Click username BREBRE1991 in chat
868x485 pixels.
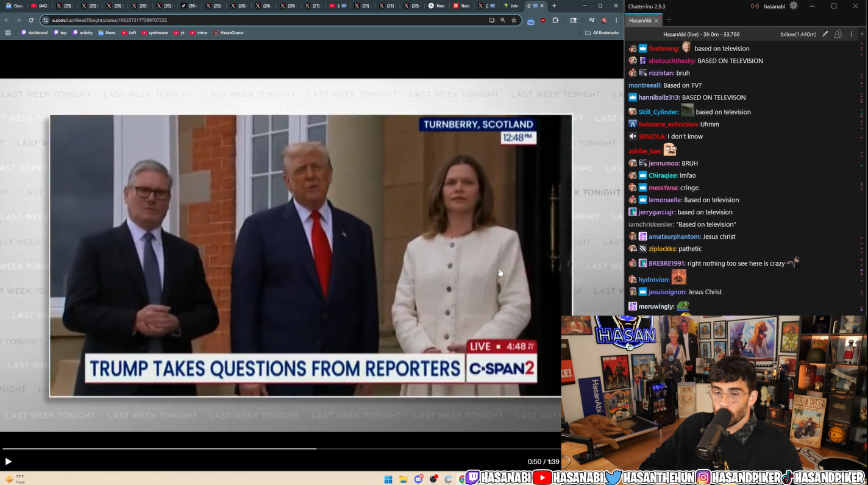(x=667, y=264)
